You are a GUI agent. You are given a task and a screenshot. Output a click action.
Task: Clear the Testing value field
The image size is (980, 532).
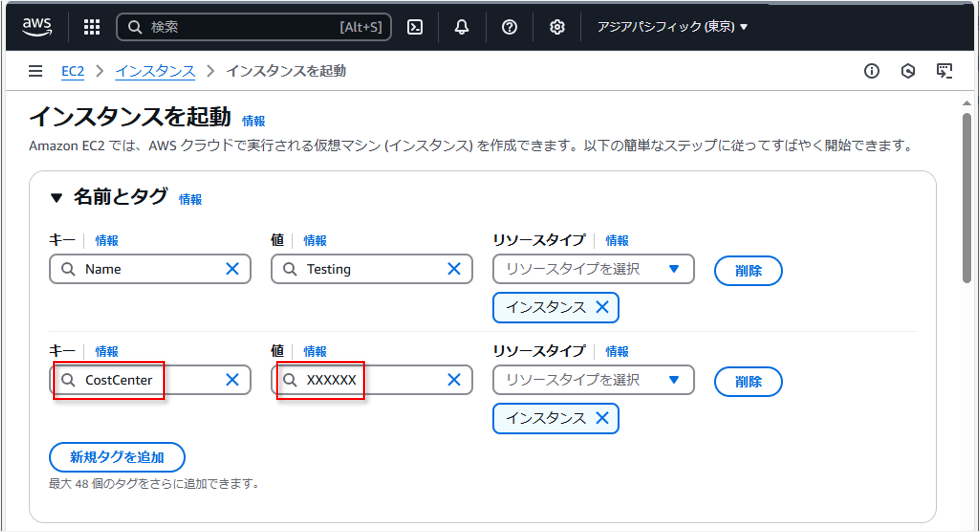tap(454, 269)
